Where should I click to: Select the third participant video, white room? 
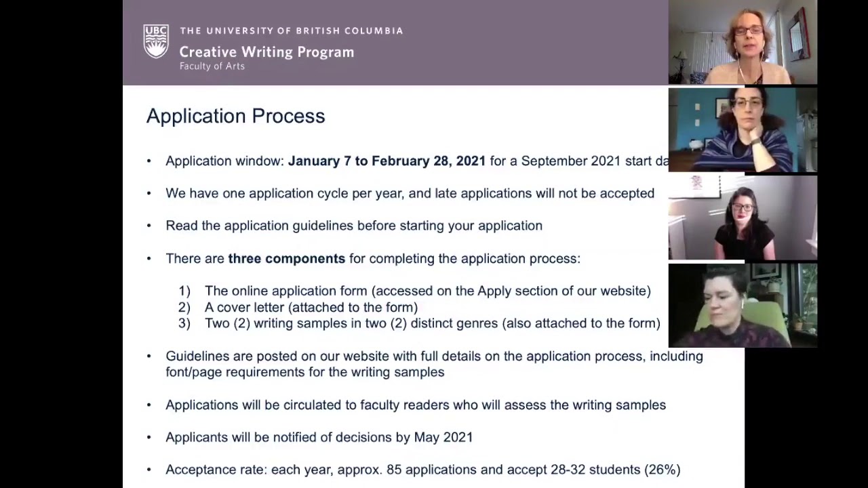click(x=743, y=217)
